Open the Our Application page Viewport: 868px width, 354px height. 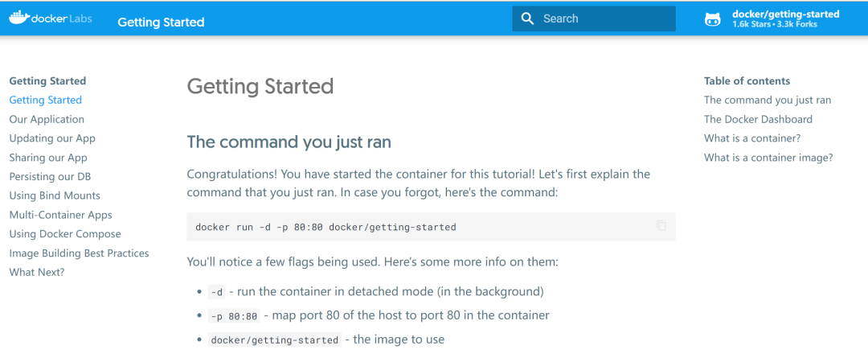point(47,119)
